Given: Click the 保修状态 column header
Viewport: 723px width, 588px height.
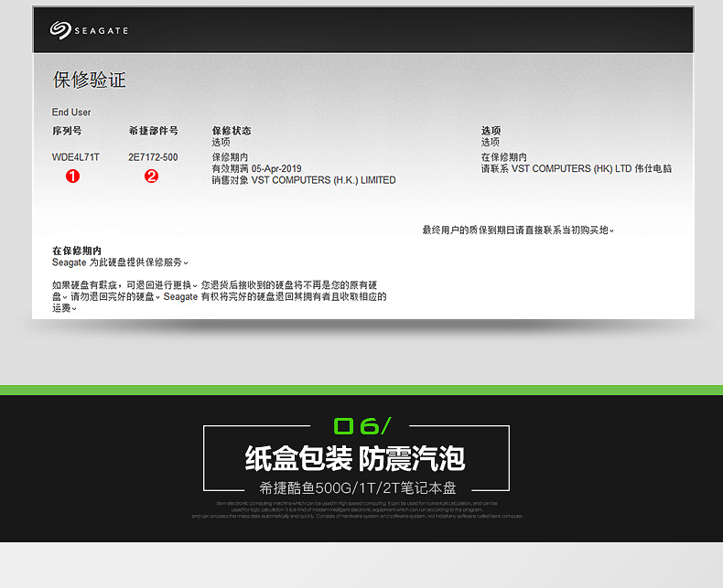Looking at the screenshot, I should click(x=232, y=131).
